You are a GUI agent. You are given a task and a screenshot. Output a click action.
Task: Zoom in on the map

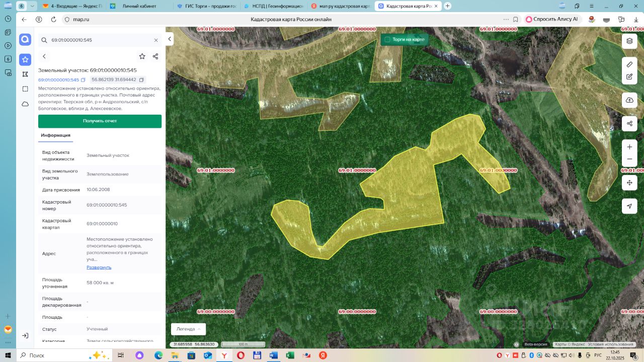[x=629, y=147]
